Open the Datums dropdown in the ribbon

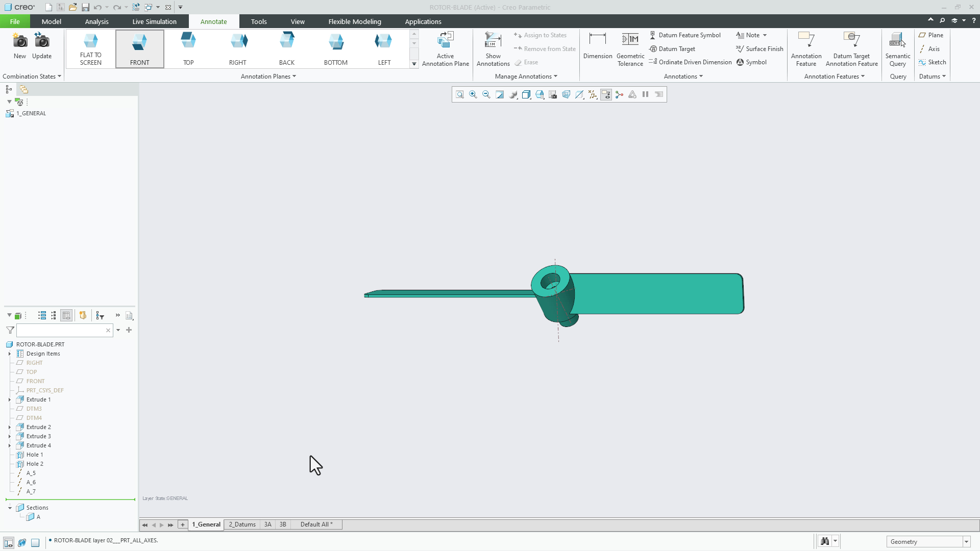click(x=932, y=76)
